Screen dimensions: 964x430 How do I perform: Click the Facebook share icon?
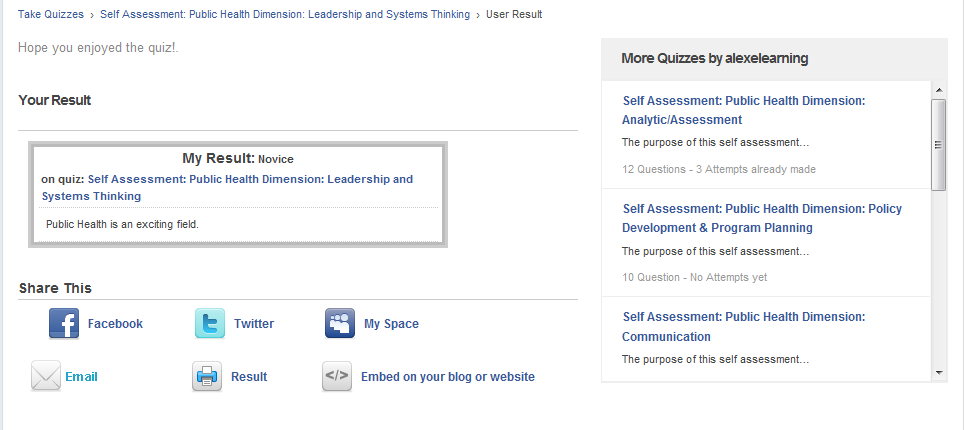point(64,324)
